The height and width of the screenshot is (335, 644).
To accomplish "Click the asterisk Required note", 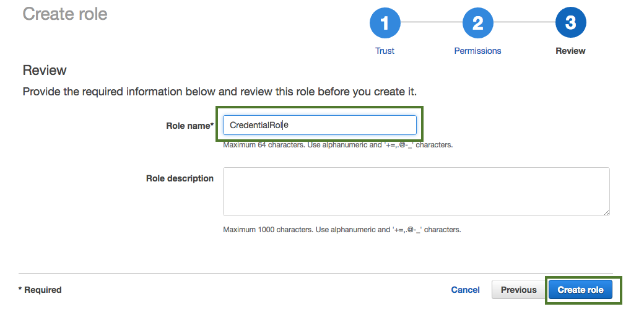I will tap(40, 290).
